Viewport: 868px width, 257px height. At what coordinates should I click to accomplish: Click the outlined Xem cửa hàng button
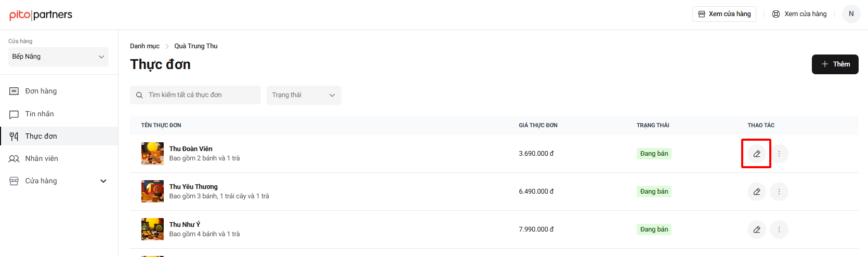point(724,14)
